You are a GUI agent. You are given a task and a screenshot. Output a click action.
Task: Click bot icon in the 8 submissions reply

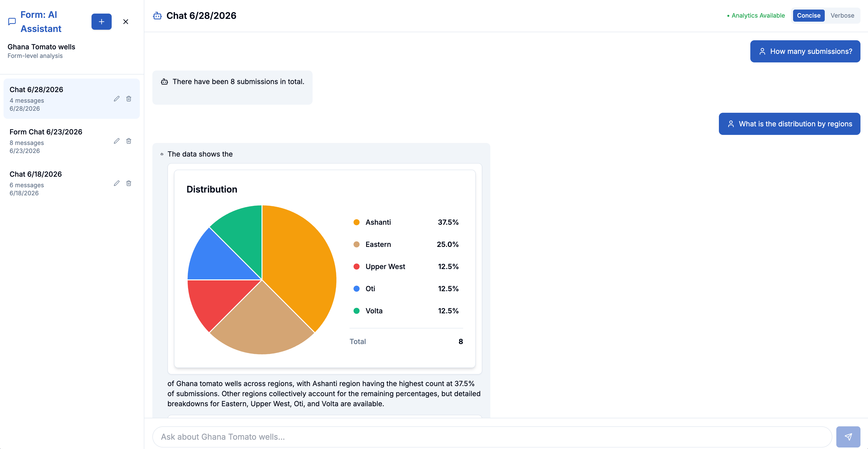164,82
